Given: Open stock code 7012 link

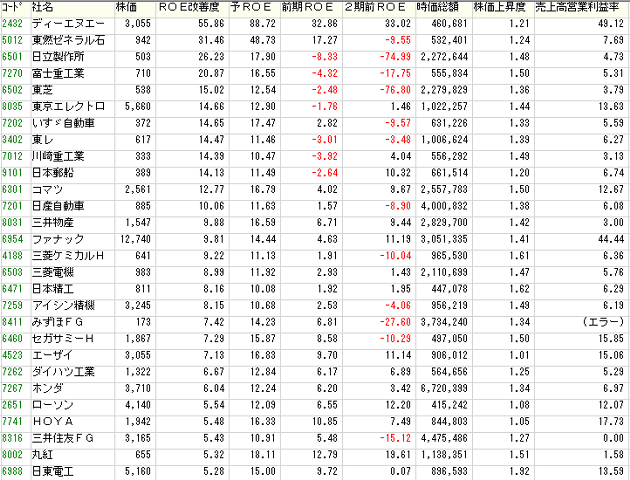Looking at the screenshot, I should click(12, 156).
